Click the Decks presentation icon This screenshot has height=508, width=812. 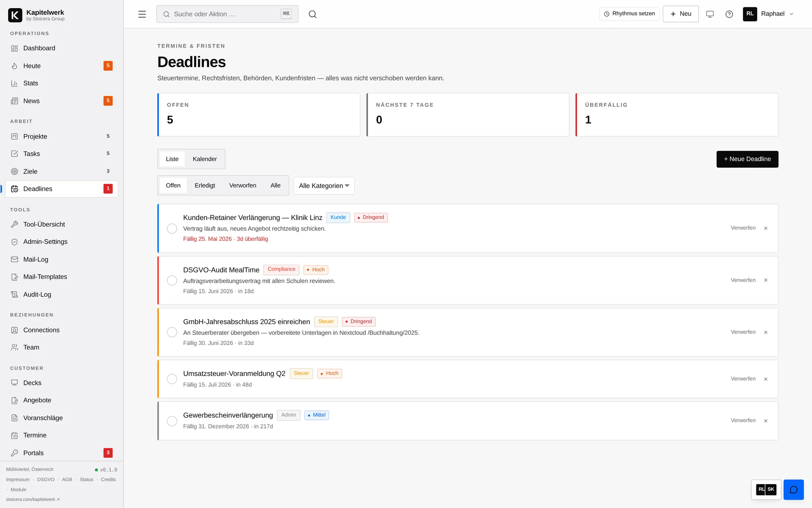click(15, 383)
